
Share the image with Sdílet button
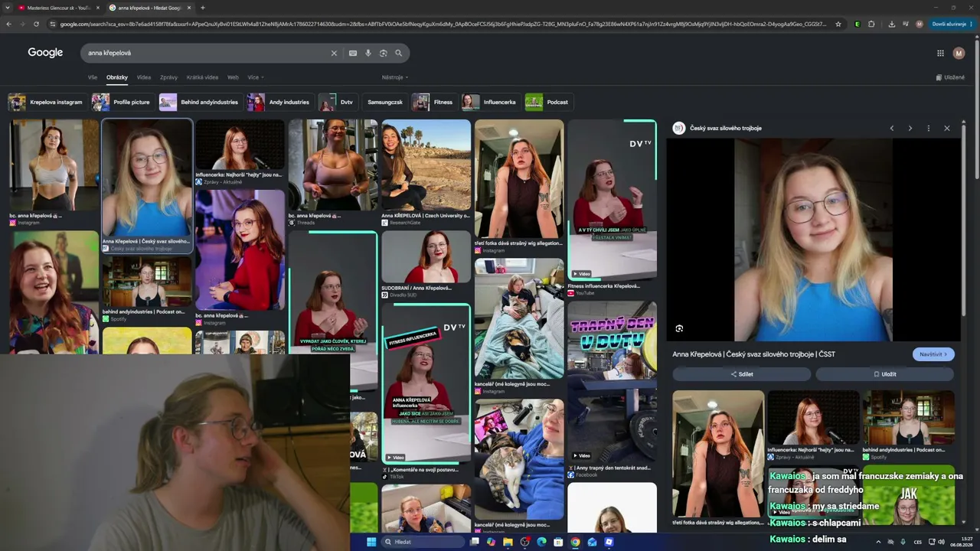tap(741, 374)
